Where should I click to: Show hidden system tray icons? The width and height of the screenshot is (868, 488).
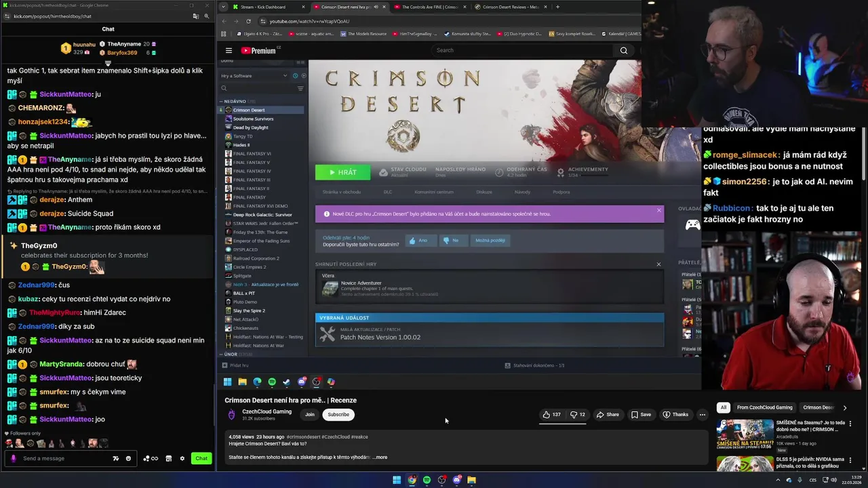[778, 480]
